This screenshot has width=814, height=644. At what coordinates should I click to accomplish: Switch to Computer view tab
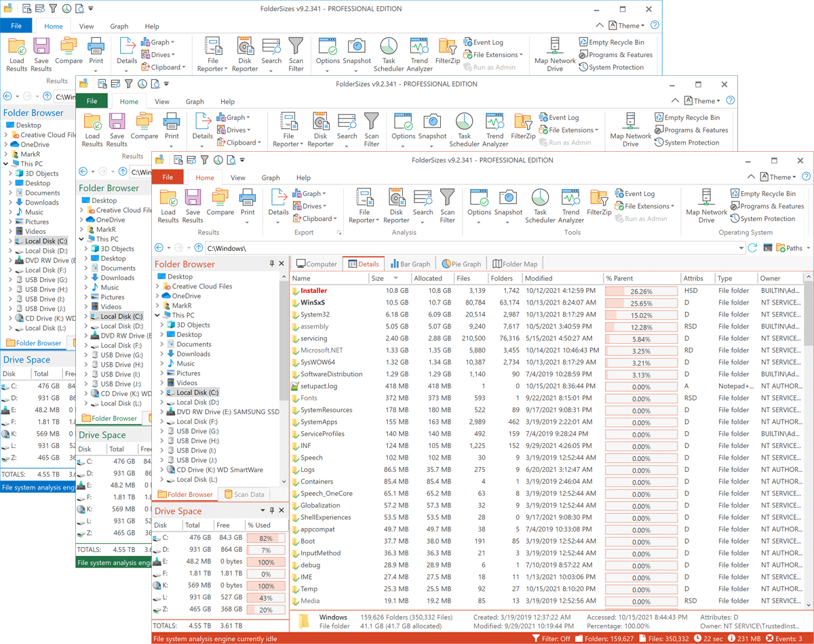(317, 264)
